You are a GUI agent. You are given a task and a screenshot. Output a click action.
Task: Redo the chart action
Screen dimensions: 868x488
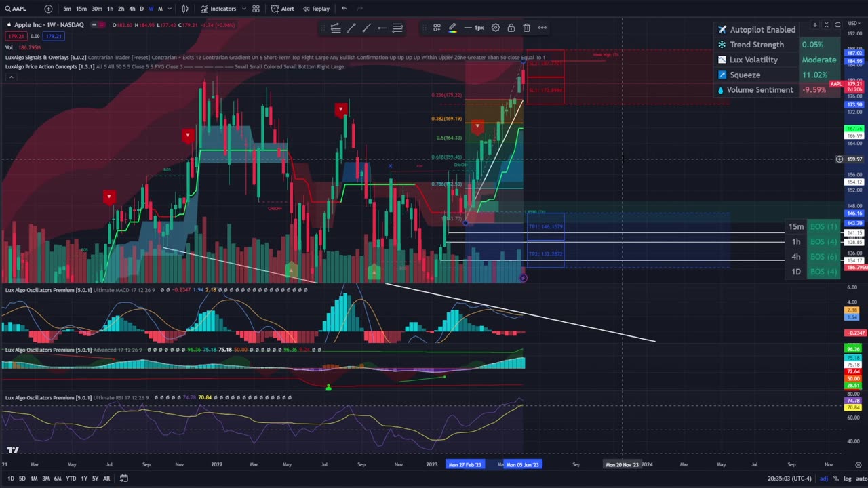pos(359,9)
